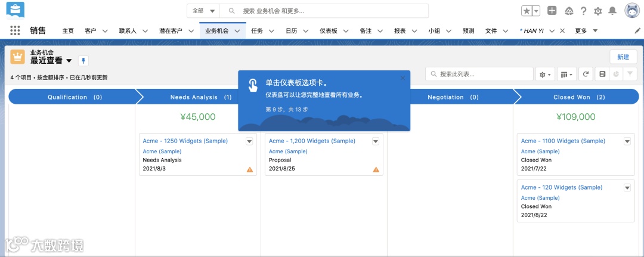Viewport: 644px width, 257px height.
Task: Open actions menu for Acme 1250 Widgets card
Action: click(249, 141)
